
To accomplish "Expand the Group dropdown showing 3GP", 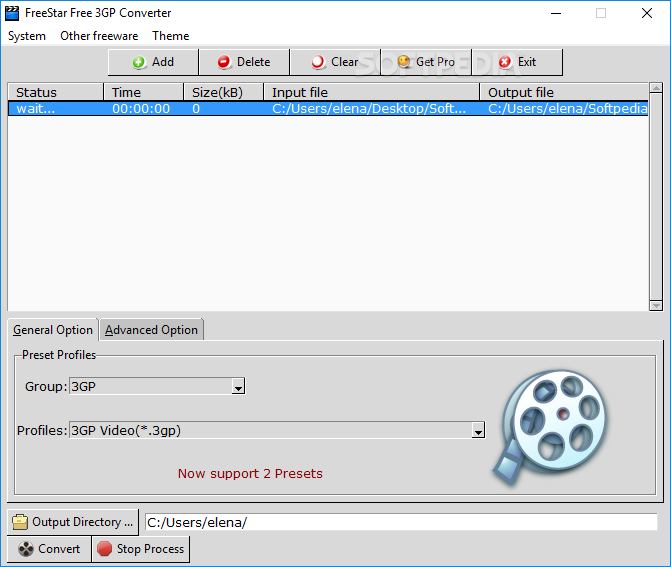I will click(238, 387).
